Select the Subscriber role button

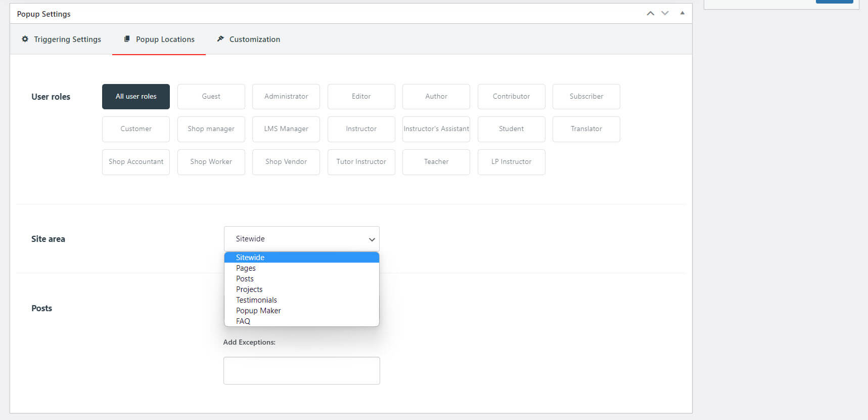(586, 97)
